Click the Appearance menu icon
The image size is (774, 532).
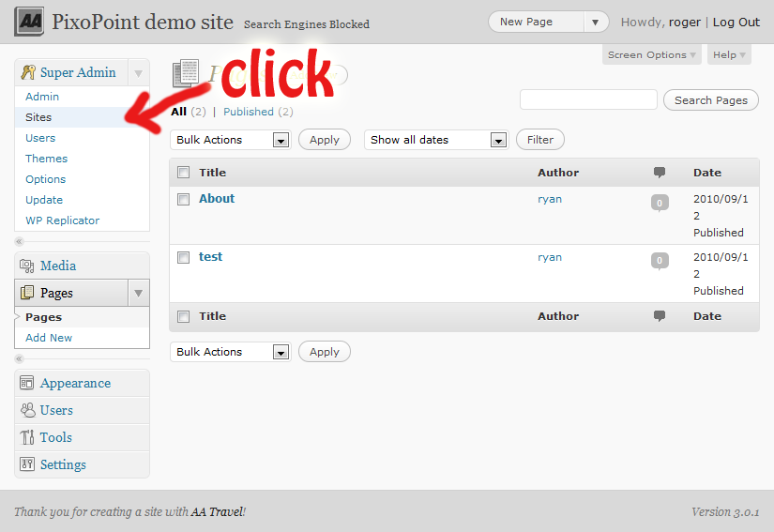26,383
